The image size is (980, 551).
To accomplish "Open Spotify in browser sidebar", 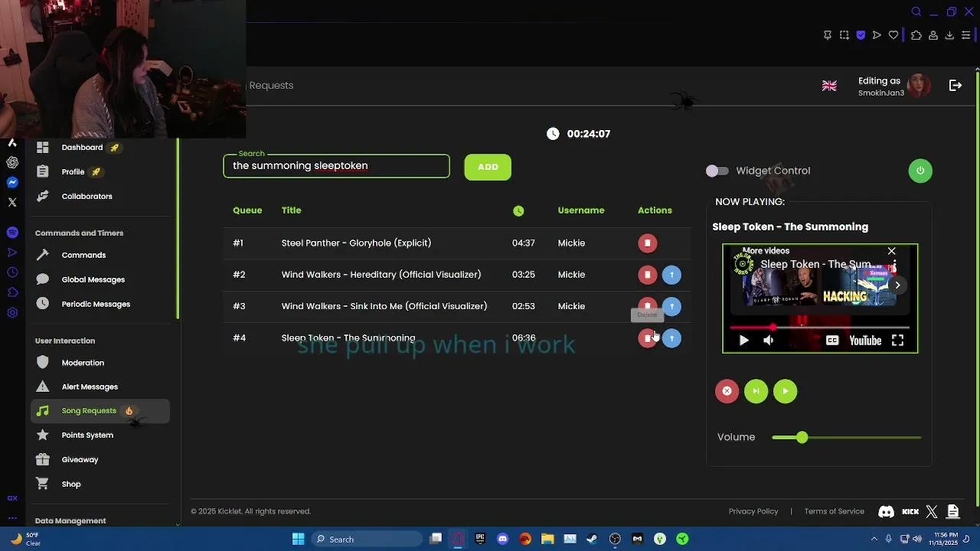I will point(12,232).
